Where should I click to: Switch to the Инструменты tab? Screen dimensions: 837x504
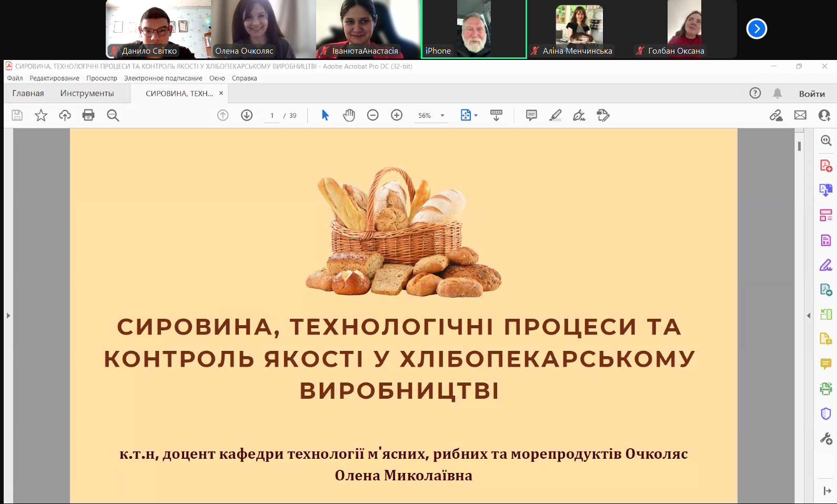[87, 94]
